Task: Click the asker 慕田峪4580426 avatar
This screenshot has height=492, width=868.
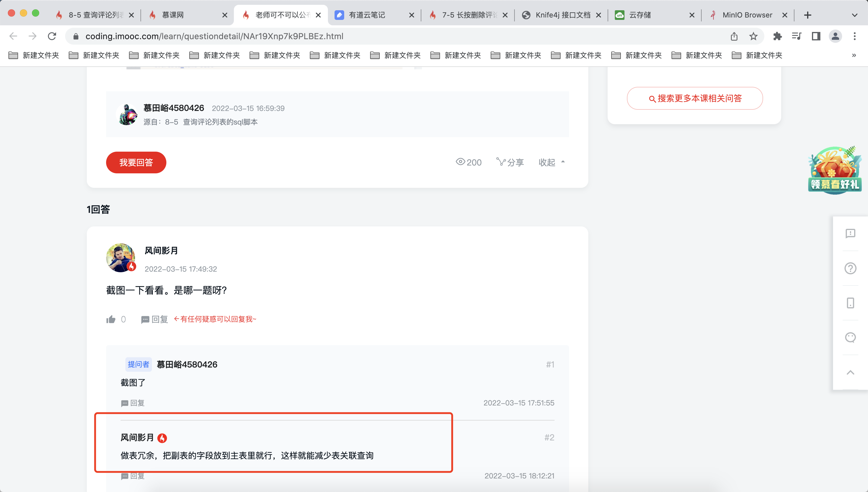Action: [x=127, y=114]
